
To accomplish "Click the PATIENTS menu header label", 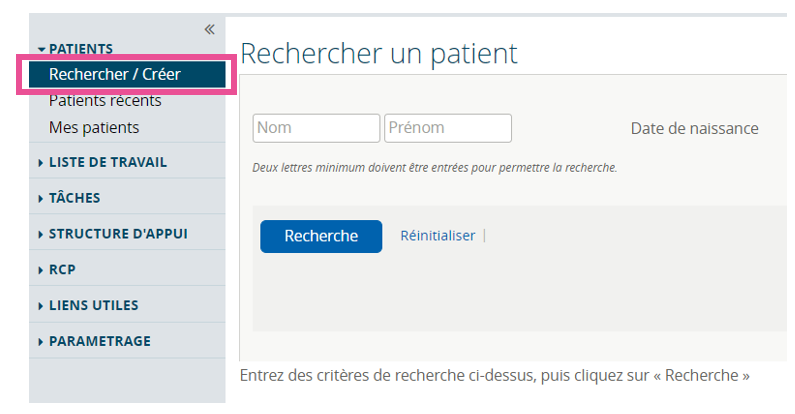I will click(x=81, y=48).
